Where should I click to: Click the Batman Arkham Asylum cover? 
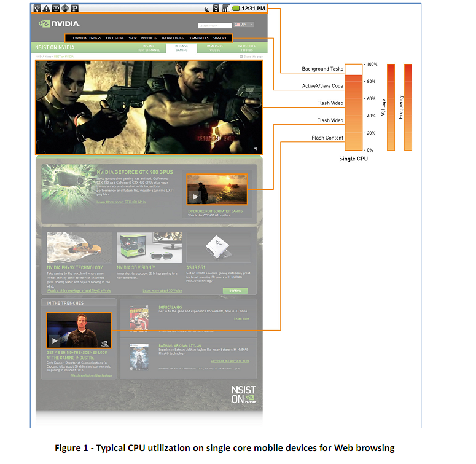coord(139,357)
